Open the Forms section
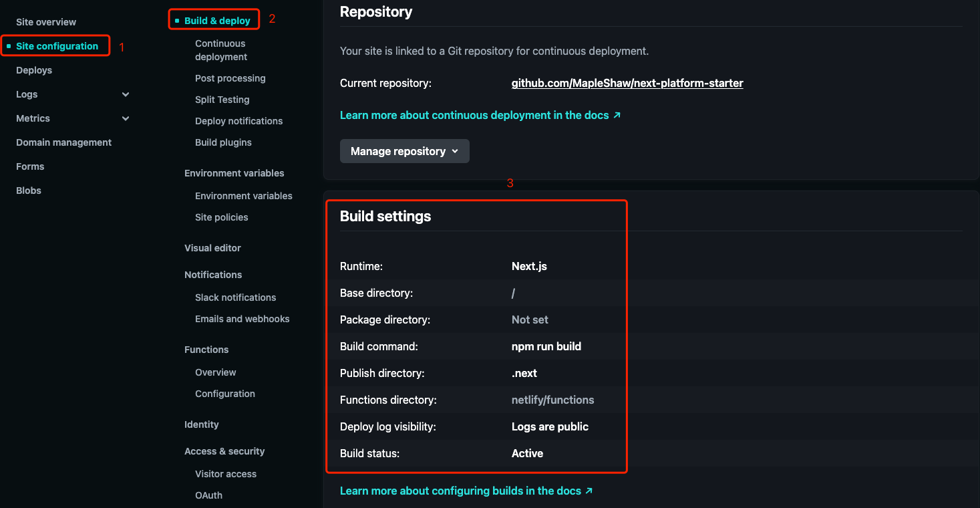Screen dimensions: 980x508 (30, 166)
